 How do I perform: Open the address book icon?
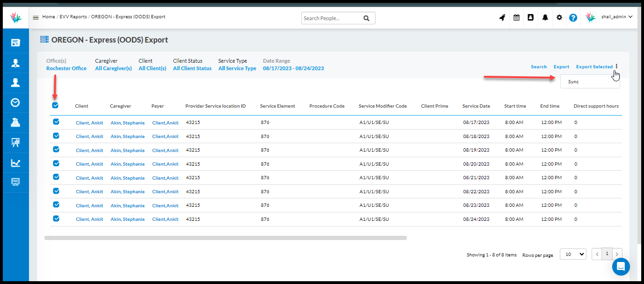pos(530,17)
